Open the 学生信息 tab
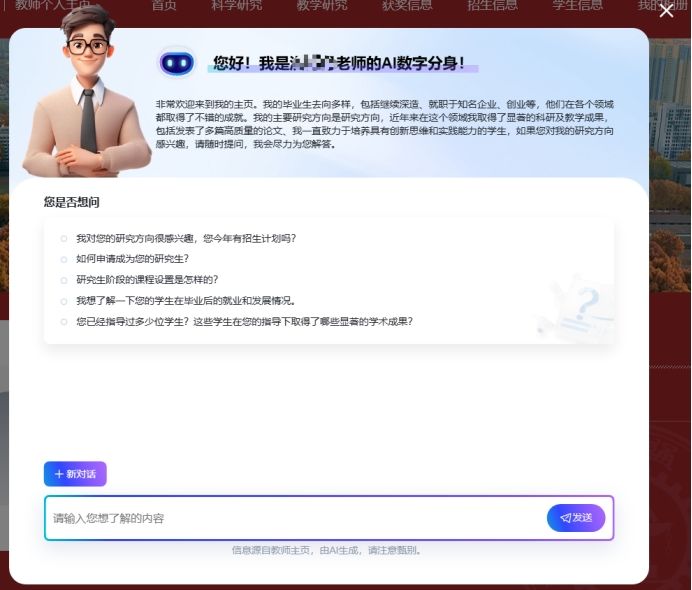The height and width of the screenshot is (590, 692). click(577, 5)
